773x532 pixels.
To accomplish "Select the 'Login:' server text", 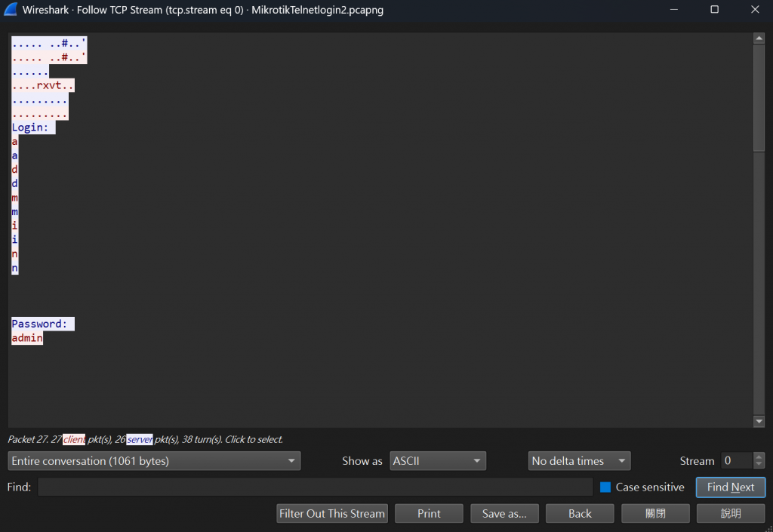I will (x=30, y=128).
